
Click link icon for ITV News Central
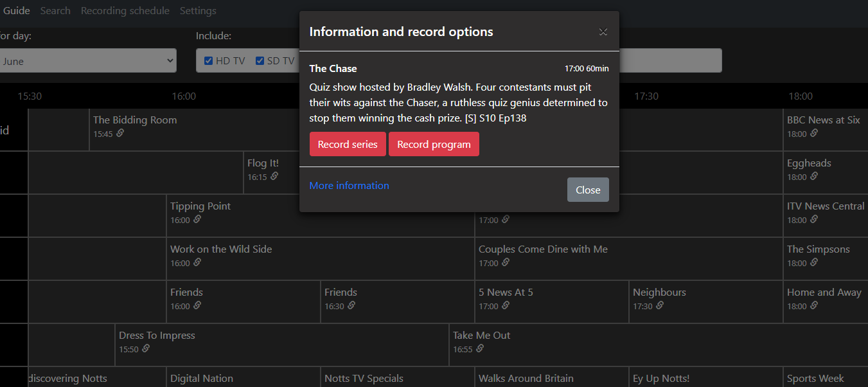[814, 220]
